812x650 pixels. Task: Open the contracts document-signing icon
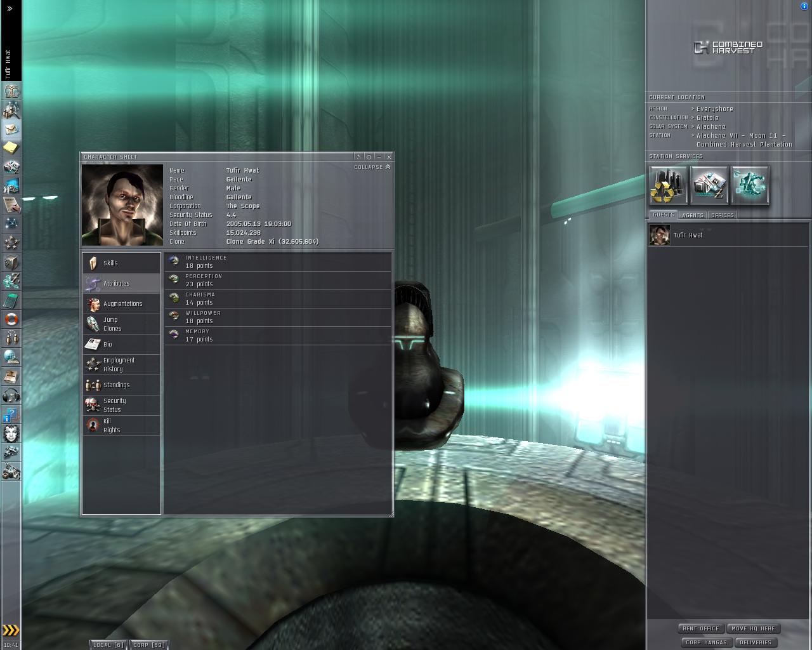(11, 205)
